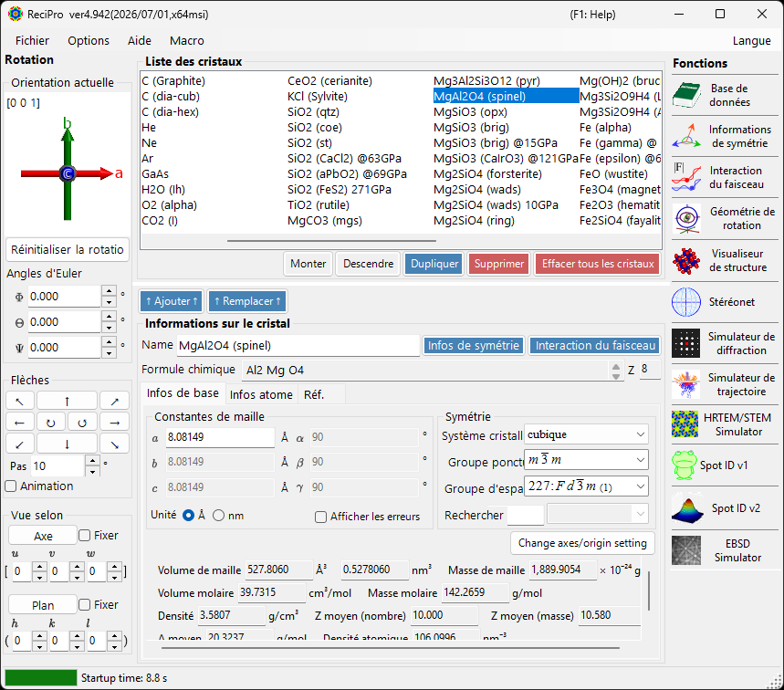Open the Groupe ponctuel dropdown
This screenshot has height=690, width=784.
coord(587,460)
